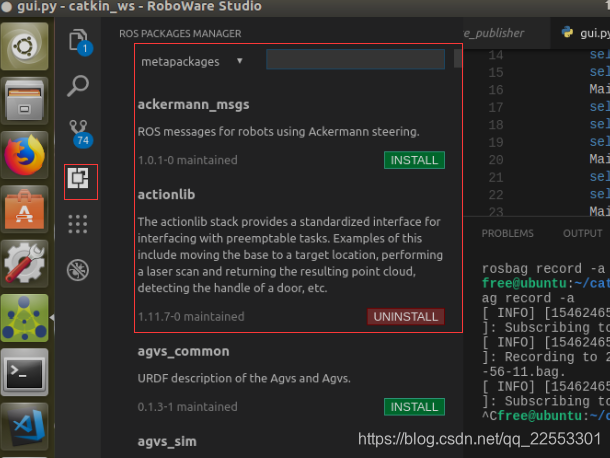Click line number 14 in editor gutter
This screenshot has width=610, height=458.
(496, 55)
